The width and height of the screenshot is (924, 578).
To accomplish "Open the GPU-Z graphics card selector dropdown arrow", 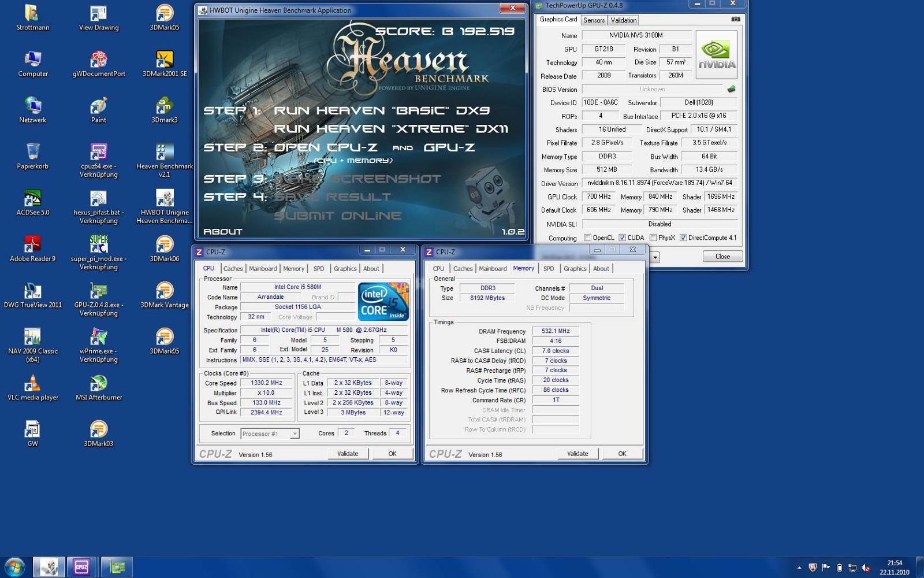I will pyautogui.click(x=655, y=257).
